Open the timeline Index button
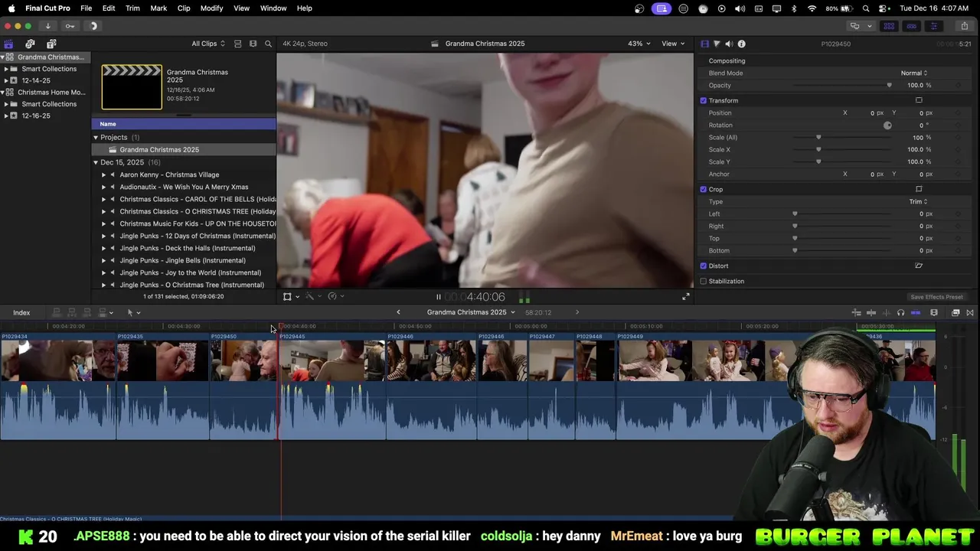Image resolution: width=980 pixels, height=551 pixels. (x=21, y=312)
